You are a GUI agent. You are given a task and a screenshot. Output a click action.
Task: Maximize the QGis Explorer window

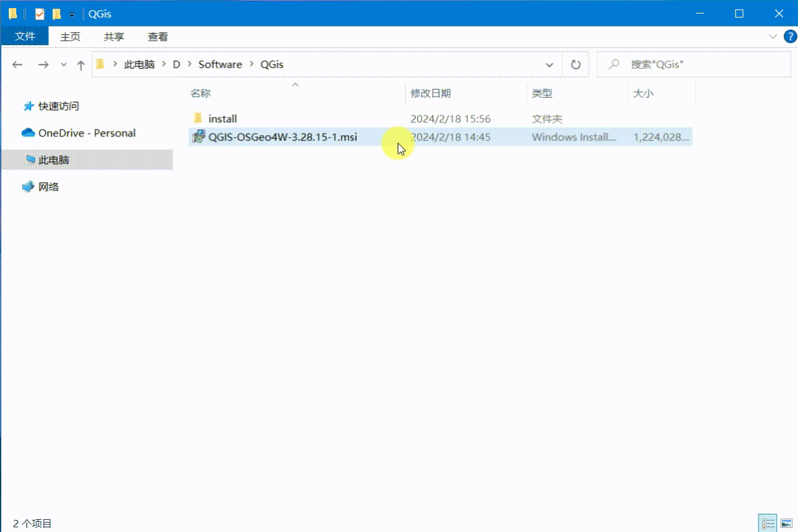point(739,14)
